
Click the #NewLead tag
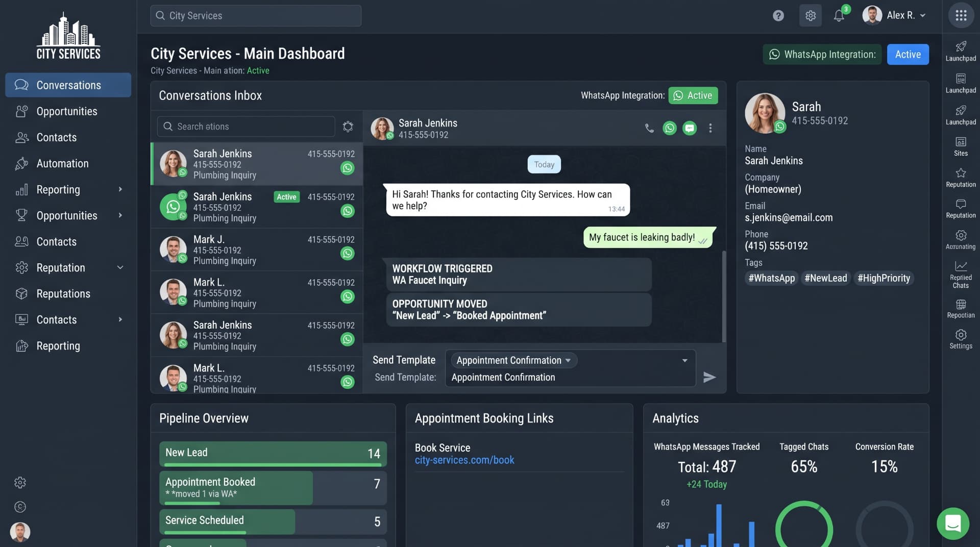(x=825, y=278)
